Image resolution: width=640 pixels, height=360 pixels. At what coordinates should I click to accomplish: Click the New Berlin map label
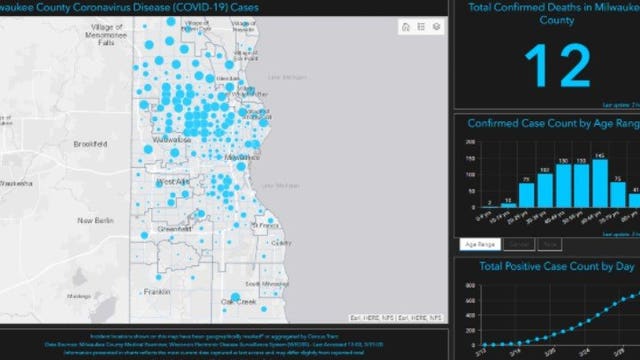pyautogui.click(x=96, y=220)
